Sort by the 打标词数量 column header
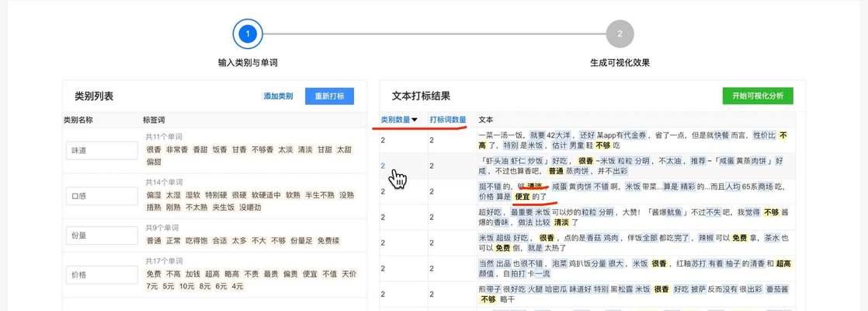This screenshot has width=868, height=311. coord(447,120)
